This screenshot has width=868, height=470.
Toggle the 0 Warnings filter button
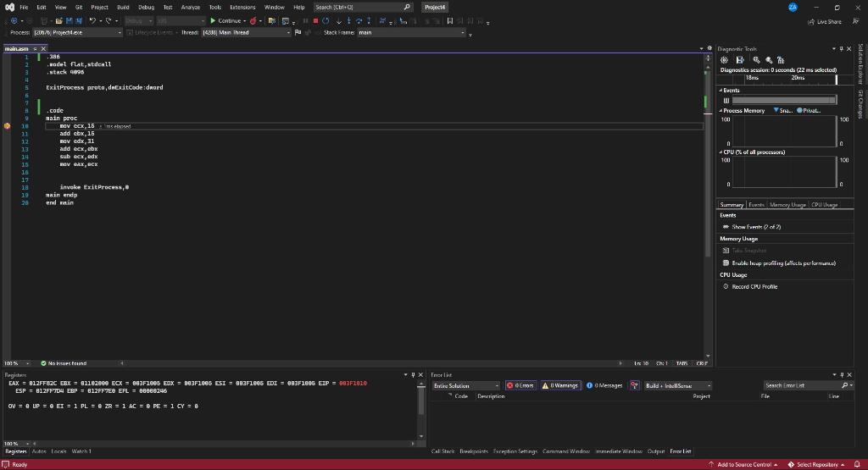coord(560,385)
